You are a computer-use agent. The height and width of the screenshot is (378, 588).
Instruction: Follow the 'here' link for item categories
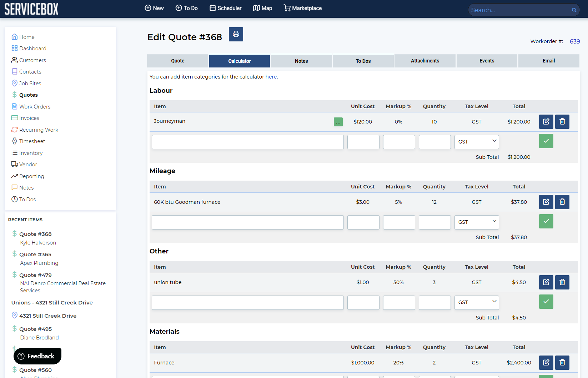tap(271, 77)
